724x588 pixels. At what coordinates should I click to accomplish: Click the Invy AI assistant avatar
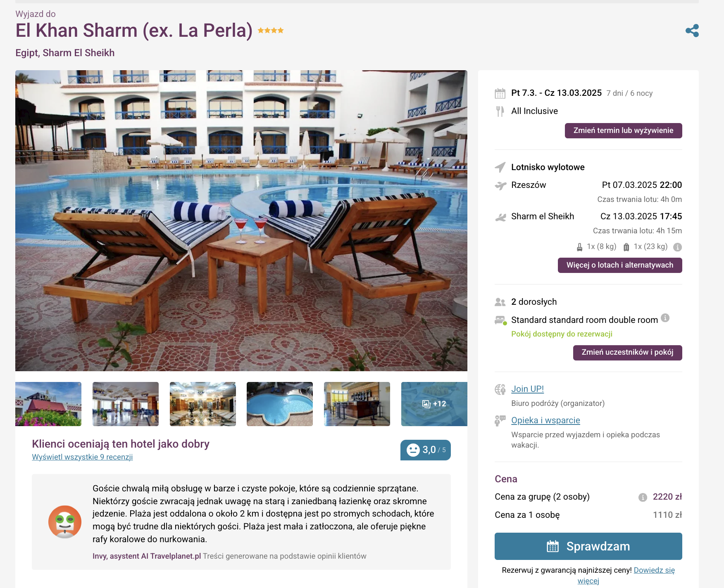click(x=65, y=522)
